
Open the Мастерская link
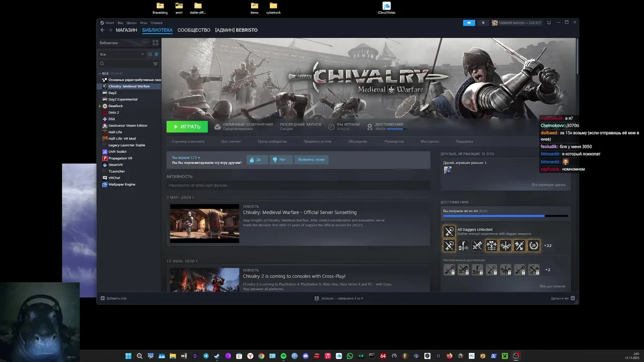430,142
